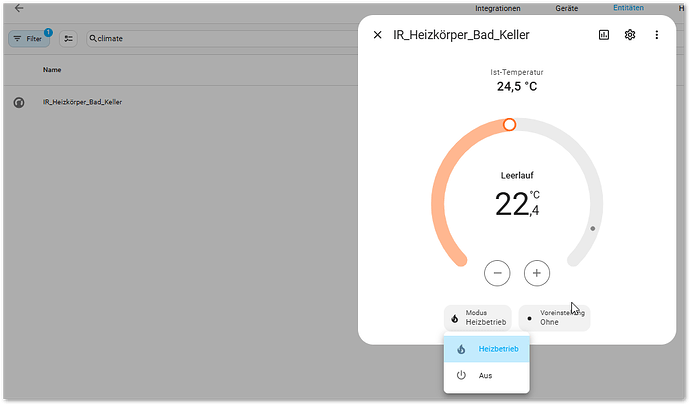
Task: Close the IR_Heizkörper_Bad_Keller dialog
Action: click(377, 35)
